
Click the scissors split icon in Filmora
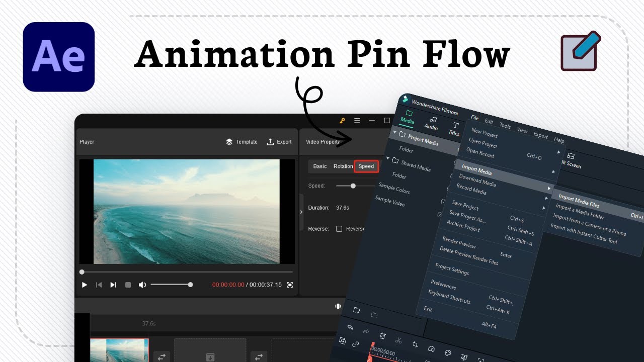pyautogui.click(x=398, y=340)
